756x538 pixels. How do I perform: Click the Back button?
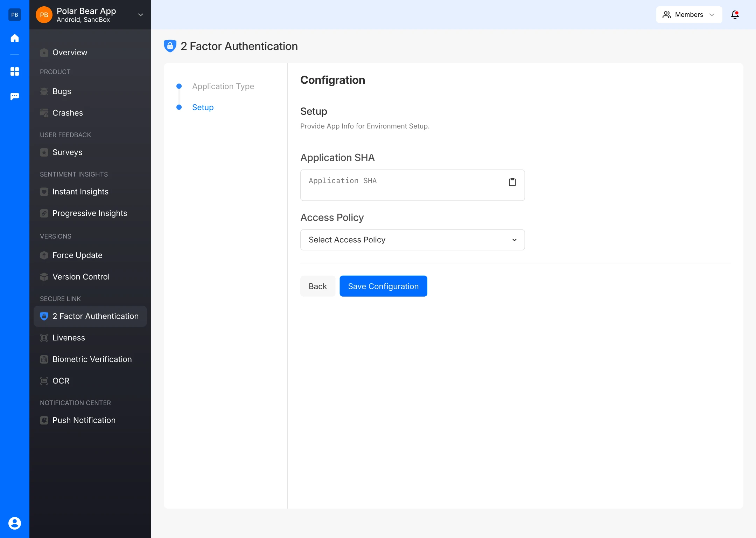[317, 286]
